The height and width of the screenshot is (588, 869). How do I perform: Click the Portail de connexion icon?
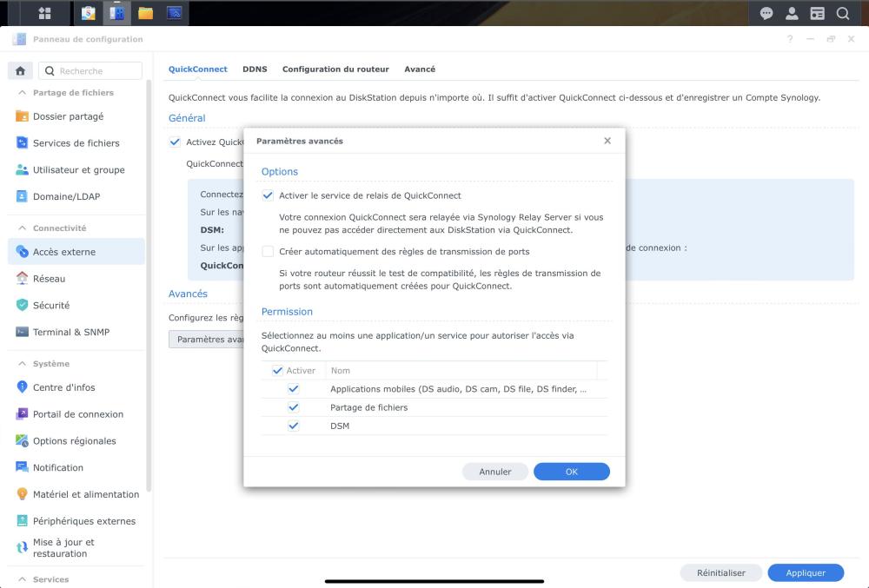tap(23, 413)
